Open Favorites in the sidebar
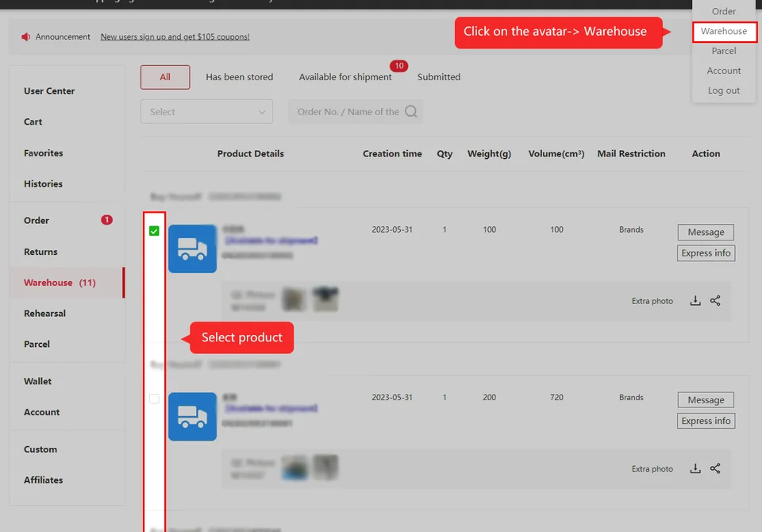The width and height of the screenshot is (762, 532). tap(43, 153)
